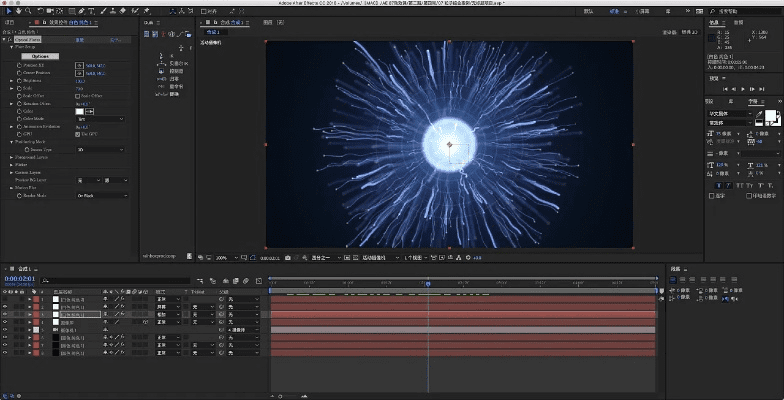The width and height of the screenshot is (784, 400).
Task: Open the Color Mode dropdown
Action: coord(100,119)
